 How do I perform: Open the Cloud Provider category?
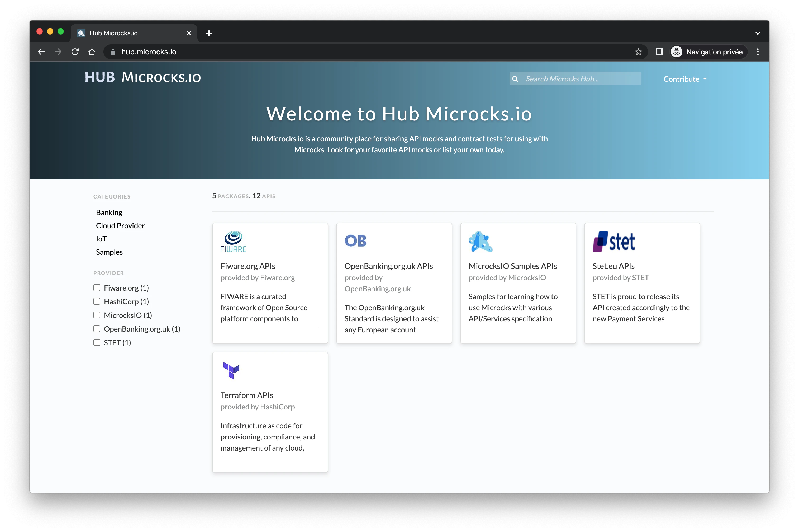tap(120, 226)
